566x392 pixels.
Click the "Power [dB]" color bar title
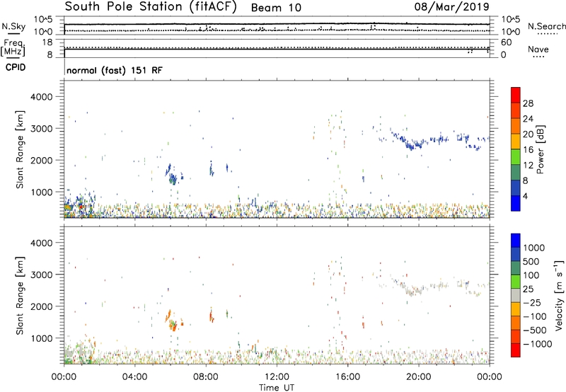tap(540, 149)
